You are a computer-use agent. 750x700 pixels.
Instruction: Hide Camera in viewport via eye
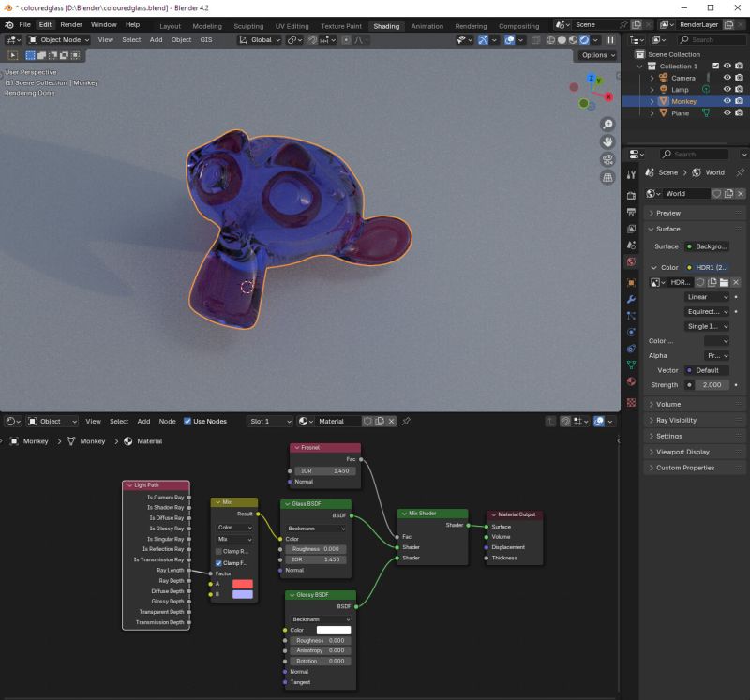click(x=727, y=78)
